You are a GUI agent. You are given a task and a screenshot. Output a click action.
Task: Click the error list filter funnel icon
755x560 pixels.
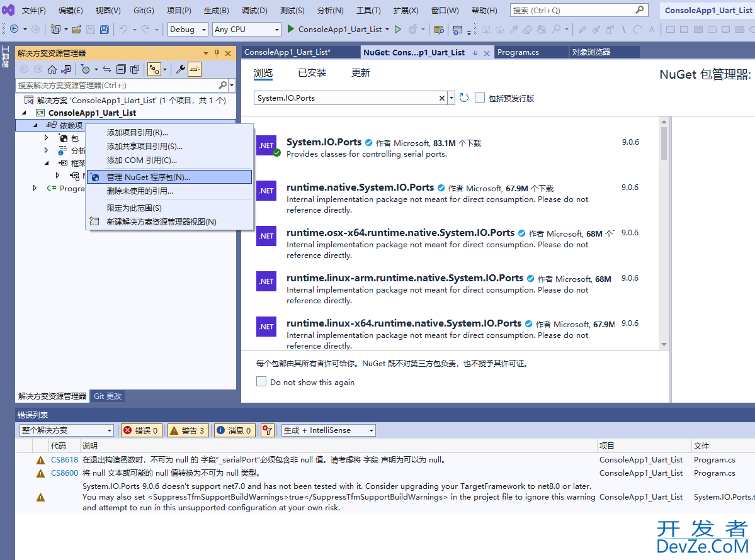coord(267,430)
